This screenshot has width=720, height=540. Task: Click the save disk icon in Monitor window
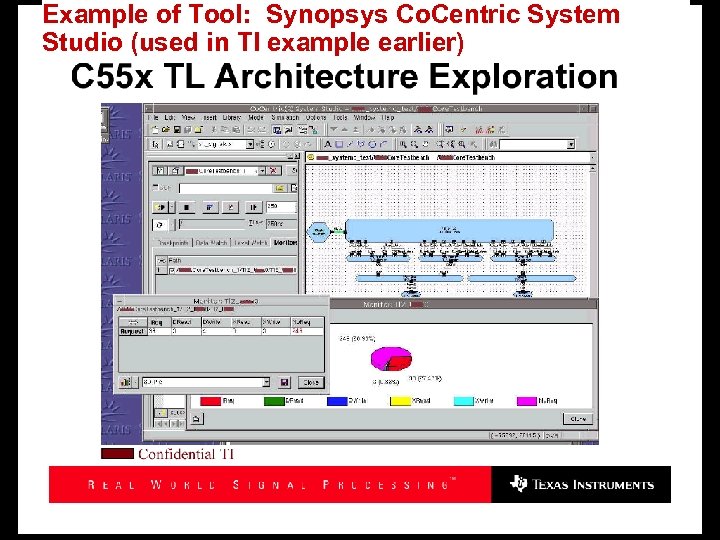284,382
